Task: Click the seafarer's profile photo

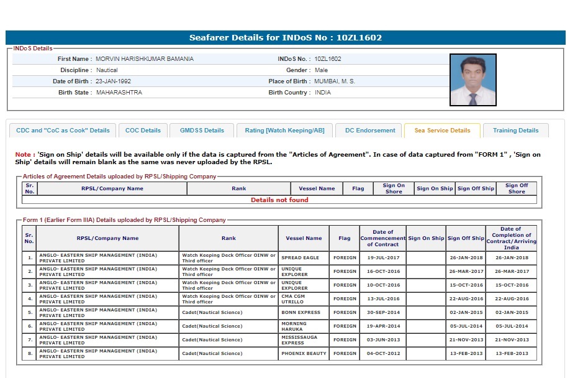Action: pos(473,80)
